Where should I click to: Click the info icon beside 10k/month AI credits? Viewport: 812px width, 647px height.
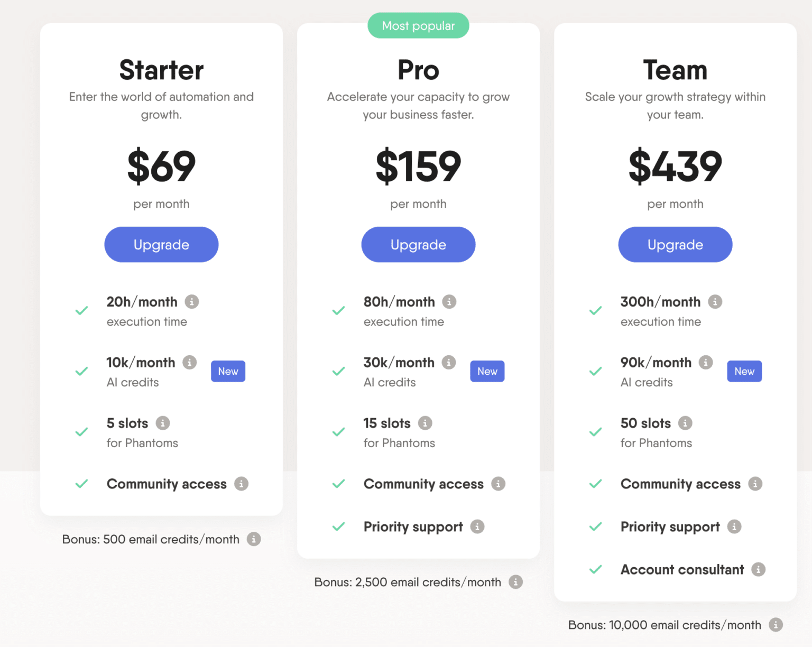click(x=190, y=362)
